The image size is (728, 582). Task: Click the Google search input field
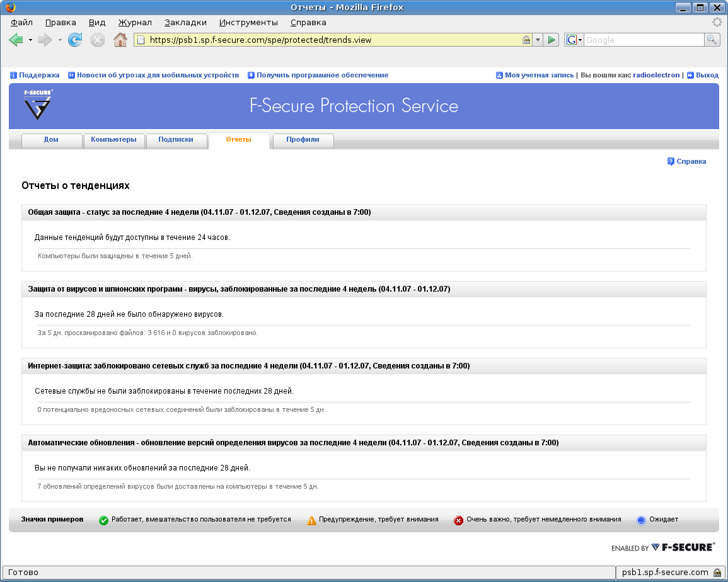click(644, 40)
